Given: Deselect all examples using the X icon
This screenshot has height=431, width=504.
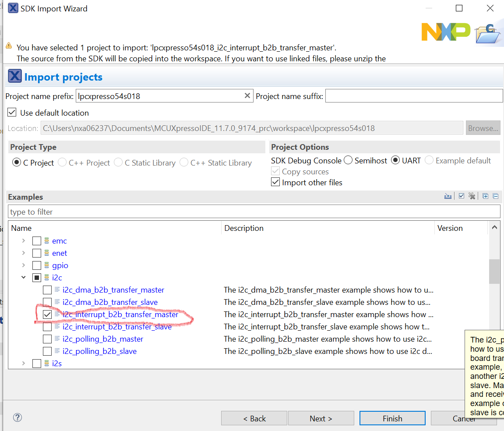Looking at the screenshot, I should click(x=472, y=196).
